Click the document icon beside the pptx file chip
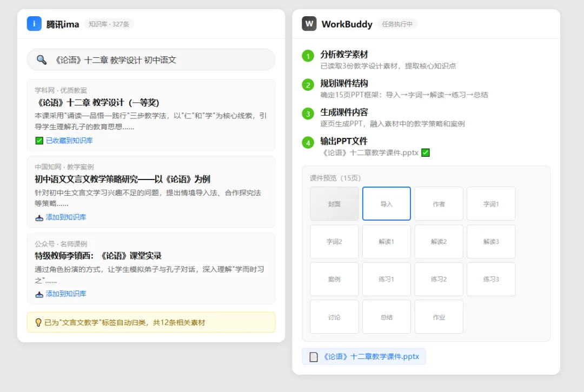The width and height of the screenshot is (584, 392). pos(314,357)
